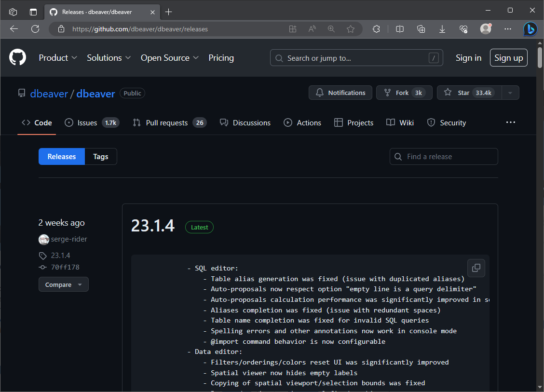This screenshot has width=544, height=392.
Task: Open the Discussions tab
Action: pos(245,123)
